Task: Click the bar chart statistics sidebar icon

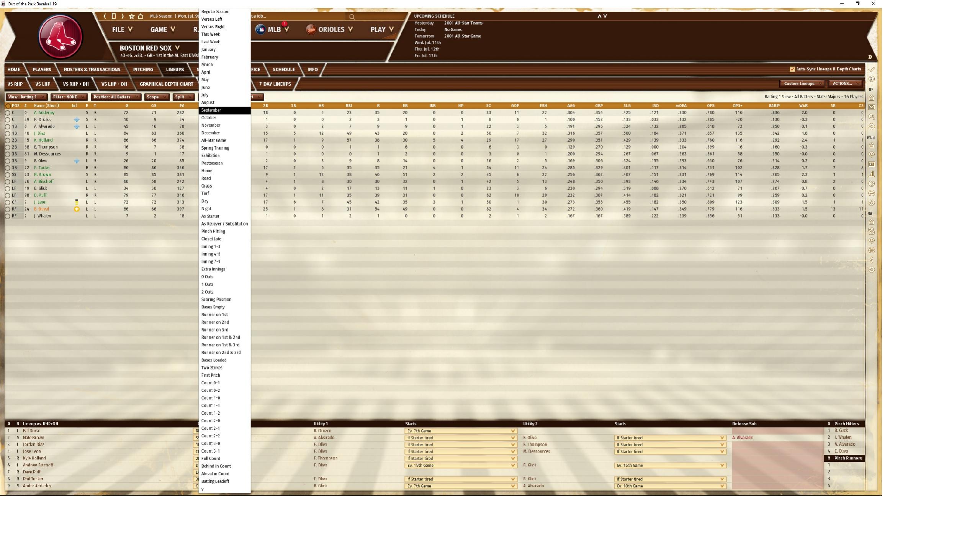Action: 872,174
